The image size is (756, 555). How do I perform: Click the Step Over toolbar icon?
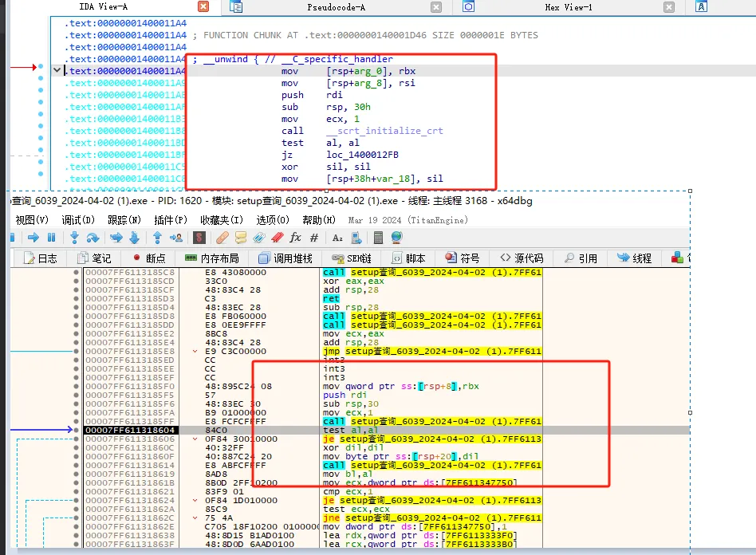point(93,238)
